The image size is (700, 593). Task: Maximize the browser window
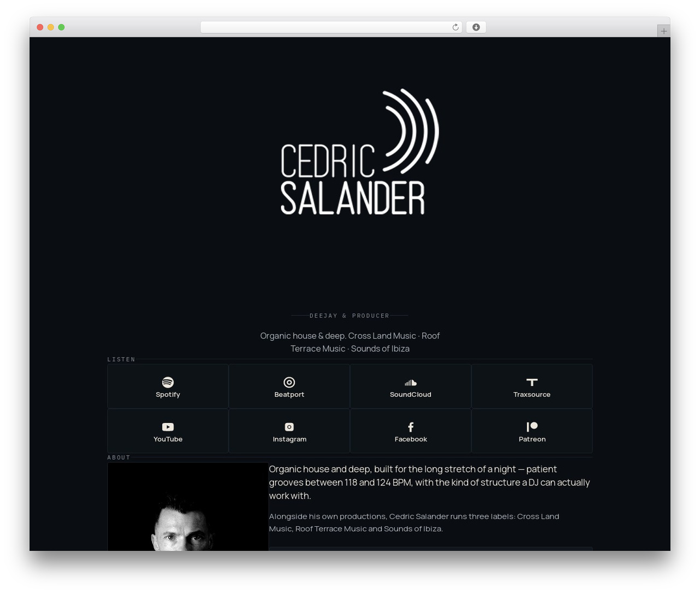coord(61,27)
